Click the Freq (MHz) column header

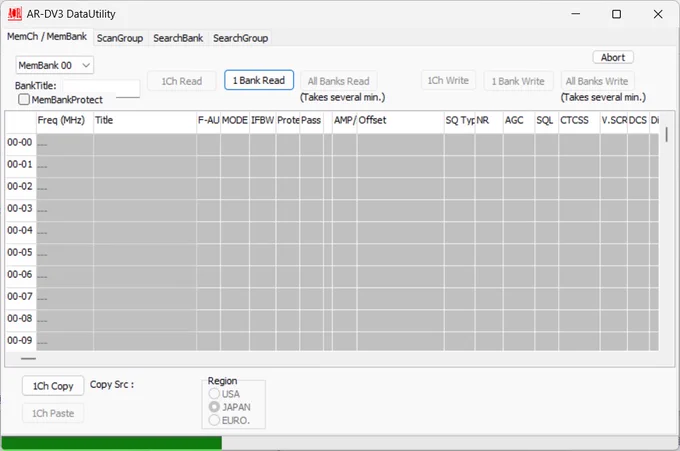[x=65, y=121]
